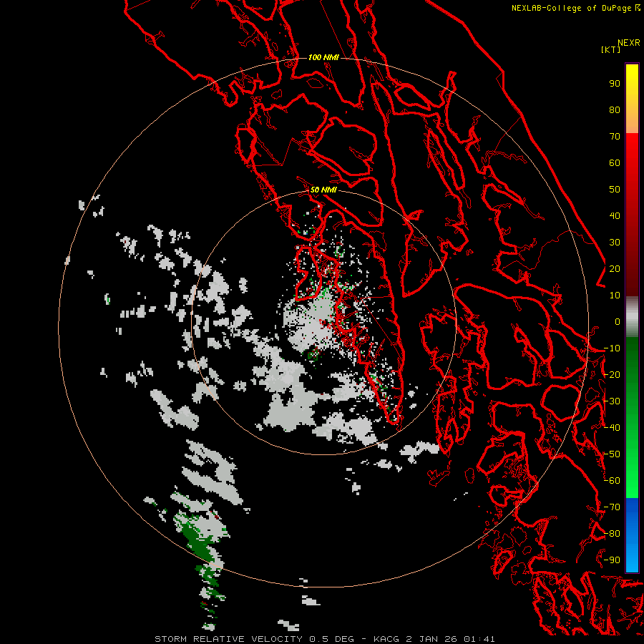
Task: Click the -70 knot value on the scale
Action: click(612, 507)
